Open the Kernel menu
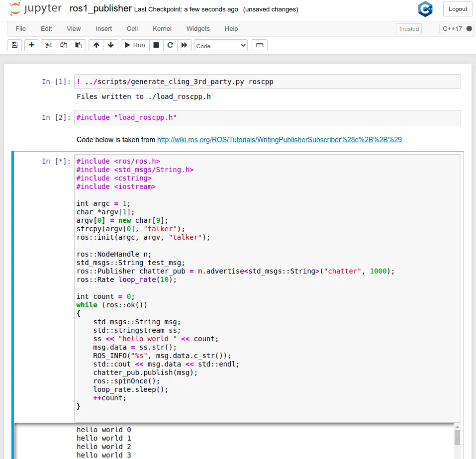 [x=162, y=29]
